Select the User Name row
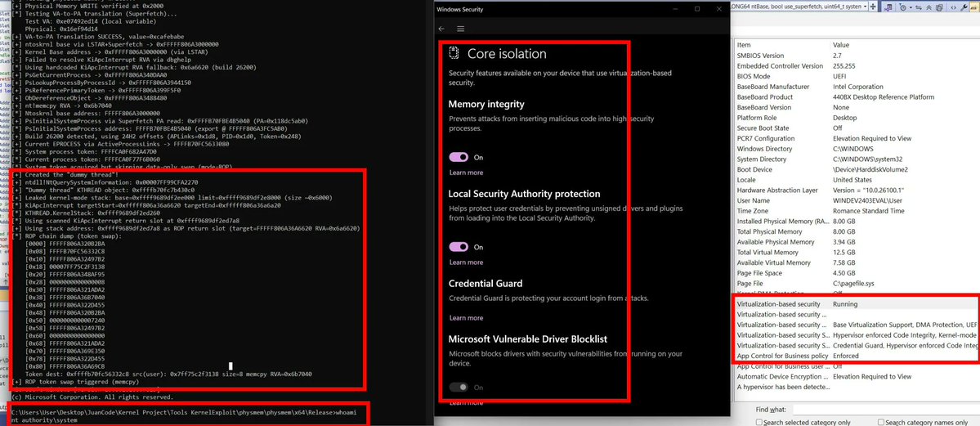The image size is (980, 426). point(857,200)
